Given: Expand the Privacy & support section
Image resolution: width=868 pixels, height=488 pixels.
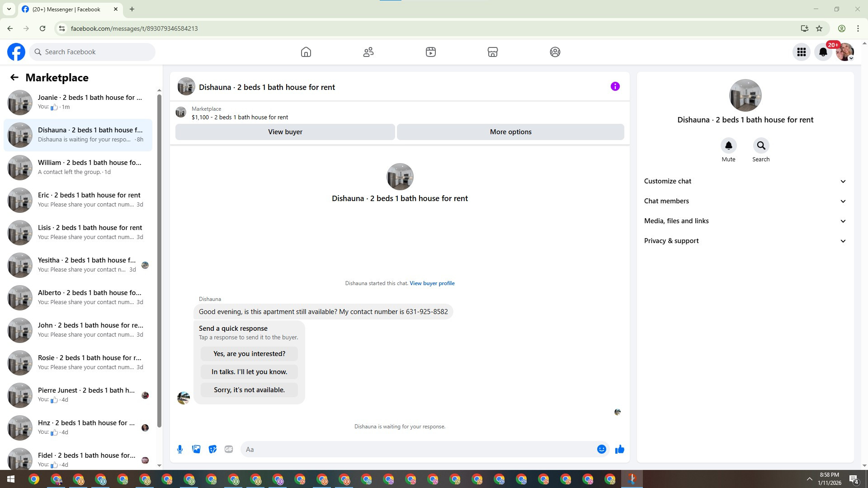Looking at the screenshot, I should (745, 241).
